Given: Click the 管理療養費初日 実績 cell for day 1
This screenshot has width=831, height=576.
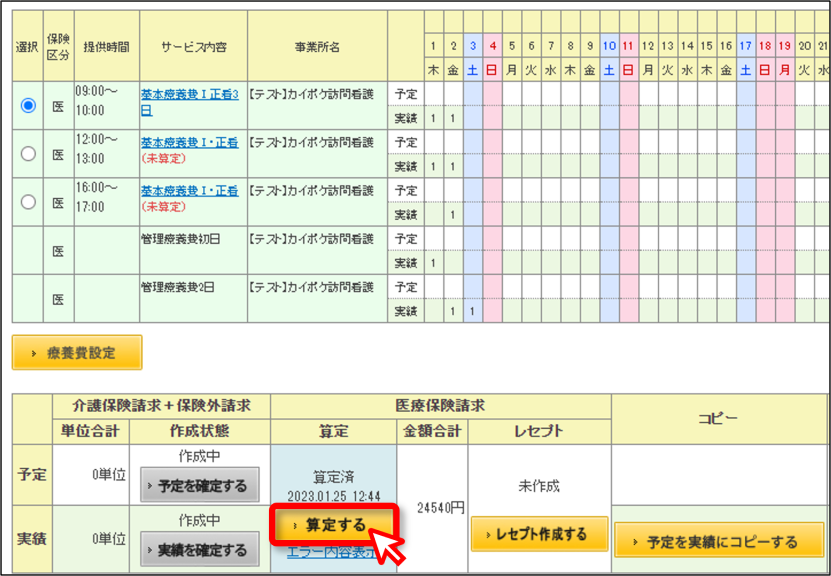Looking at the screenshot, I should pyautogui.click(x=434, y=262).
